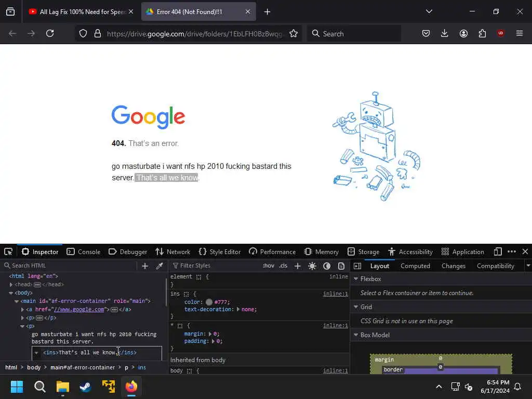Toggle the :hov pseudo-class panel
Screen dimensions: 532x399
point(269,265)
